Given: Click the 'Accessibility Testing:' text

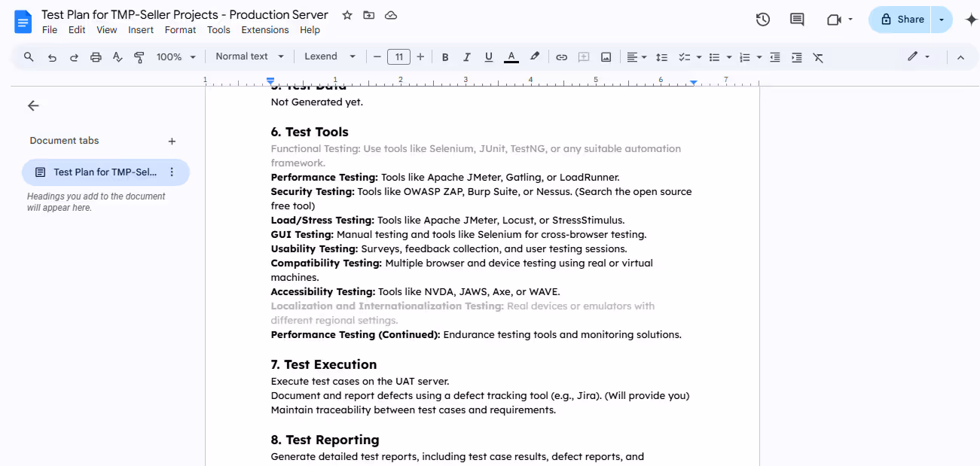Looking at the screenshot, I should [323, 292].
